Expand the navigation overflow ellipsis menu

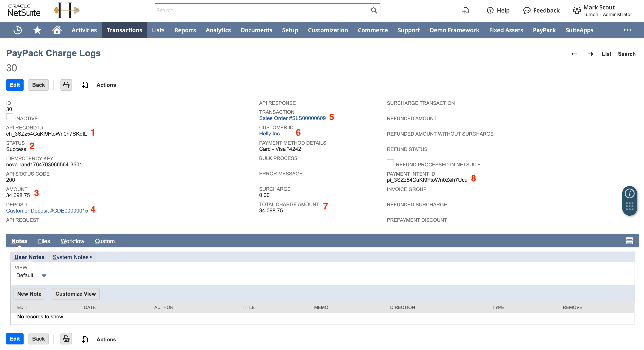tap(627, 30)
